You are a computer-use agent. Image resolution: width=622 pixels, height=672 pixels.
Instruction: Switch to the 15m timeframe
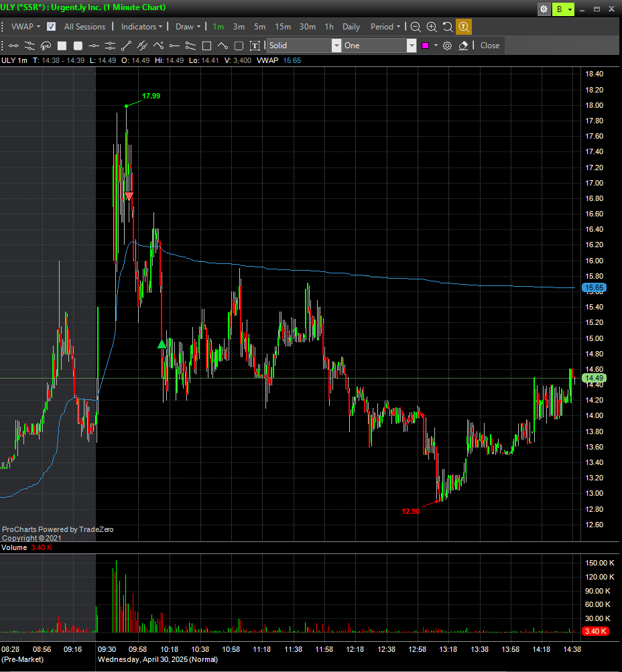283,27
